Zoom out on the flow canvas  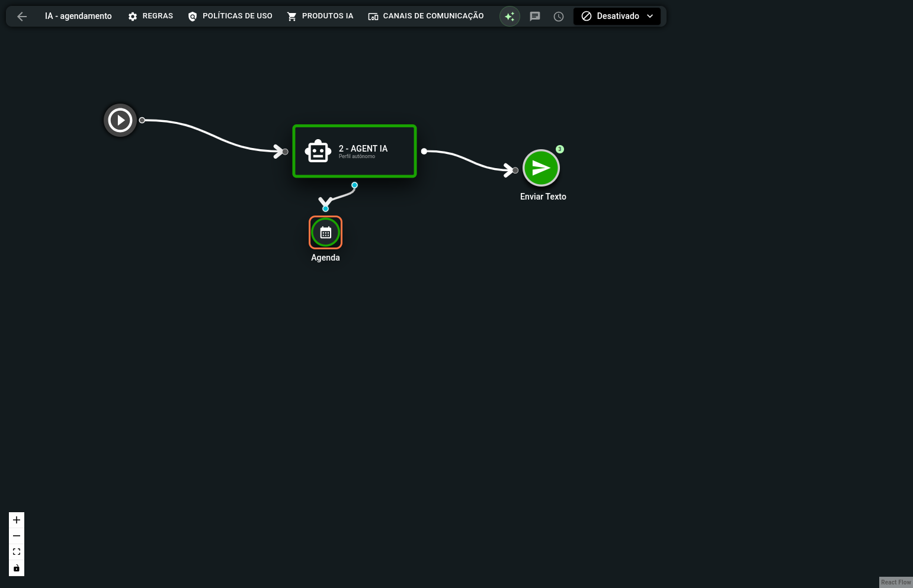[17, 536]
